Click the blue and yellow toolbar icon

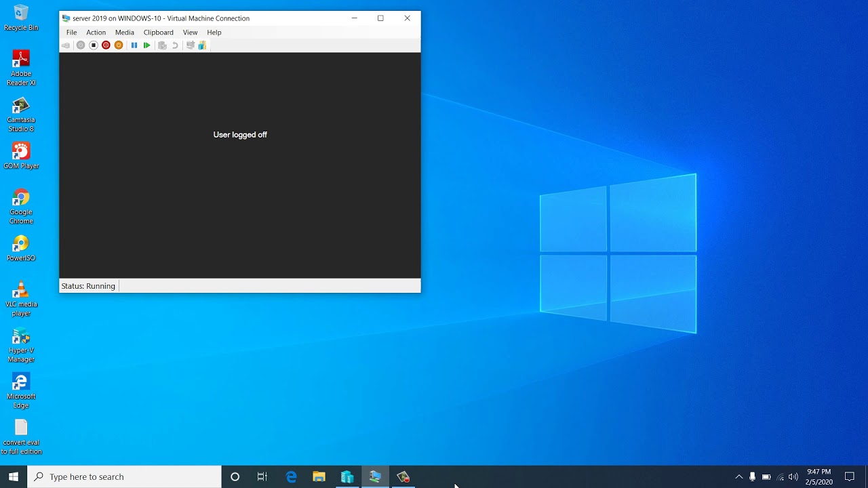click(x=202, y=45)
